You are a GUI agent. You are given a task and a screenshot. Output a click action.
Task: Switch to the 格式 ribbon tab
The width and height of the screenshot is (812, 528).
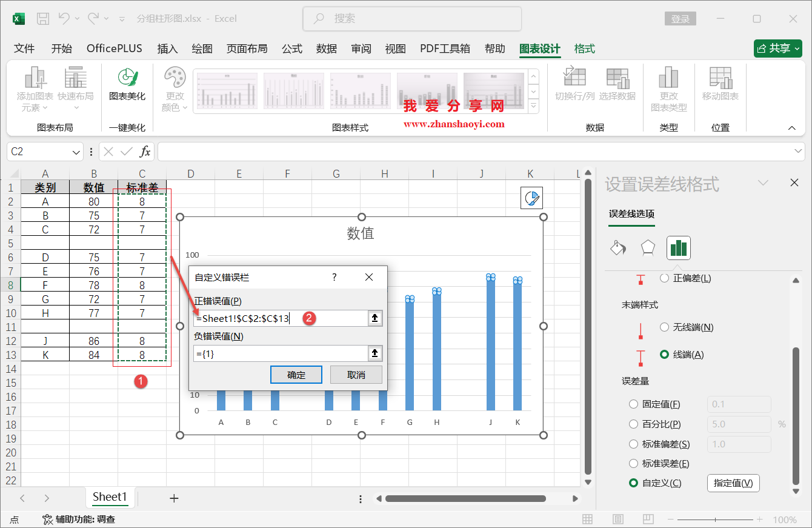584,48
